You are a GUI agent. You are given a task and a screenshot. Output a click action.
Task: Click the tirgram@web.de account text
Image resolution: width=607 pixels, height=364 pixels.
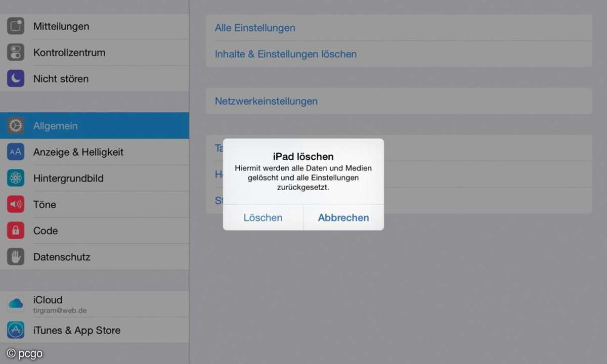pos(60,310)
